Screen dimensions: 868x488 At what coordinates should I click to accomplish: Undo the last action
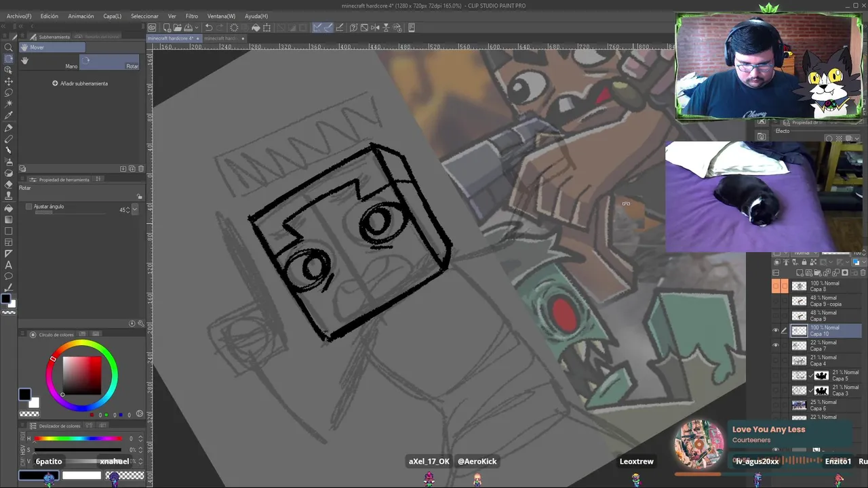[209, 28]
